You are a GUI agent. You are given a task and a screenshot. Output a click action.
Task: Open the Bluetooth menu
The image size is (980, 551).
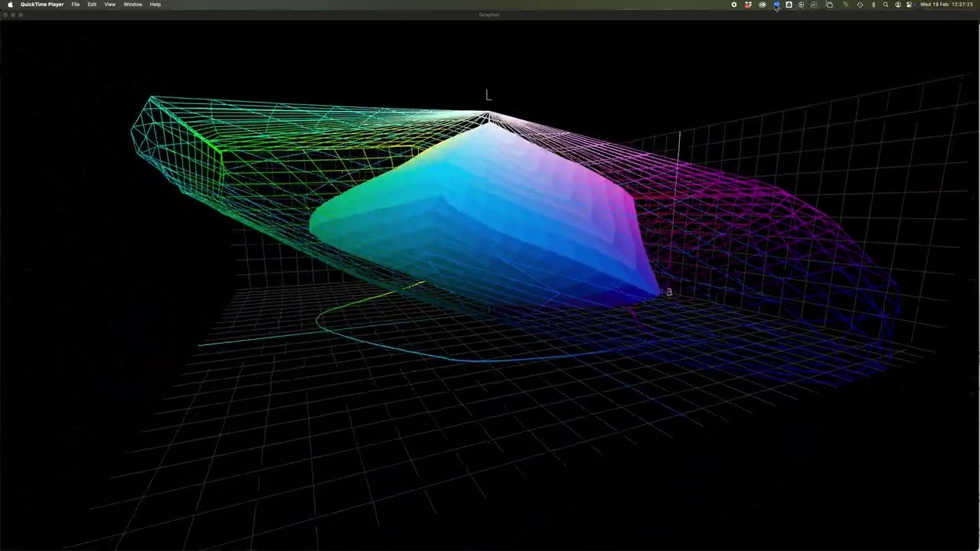click(874, 5)
